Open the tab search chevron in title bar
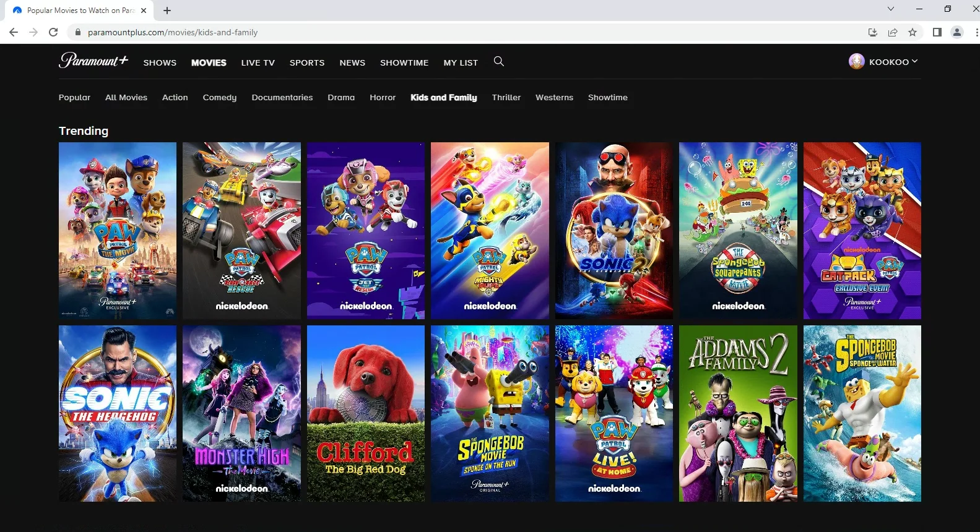The height and width of the screenshot is (532, 980). pyautogui.click(x=891, y=9)
